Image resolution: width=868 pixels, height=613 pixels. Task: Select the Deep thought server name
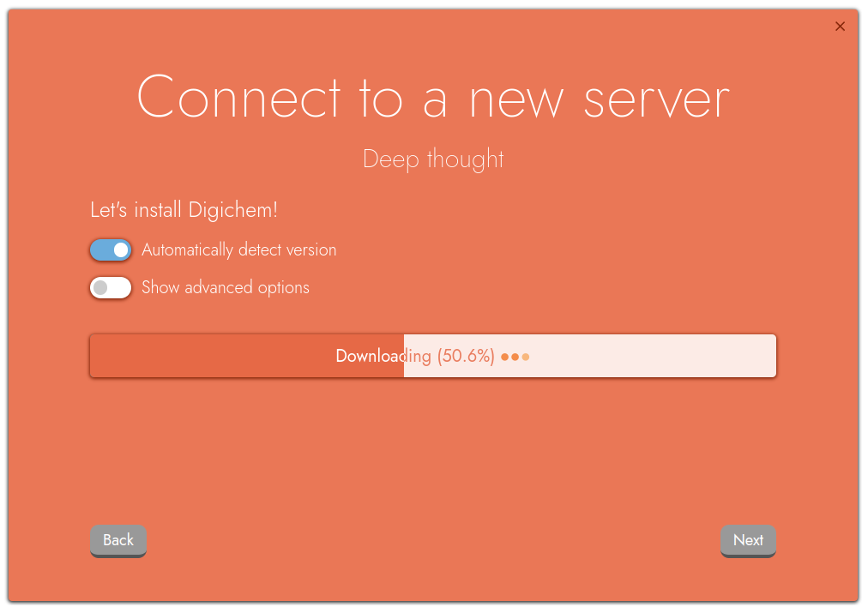432,159
